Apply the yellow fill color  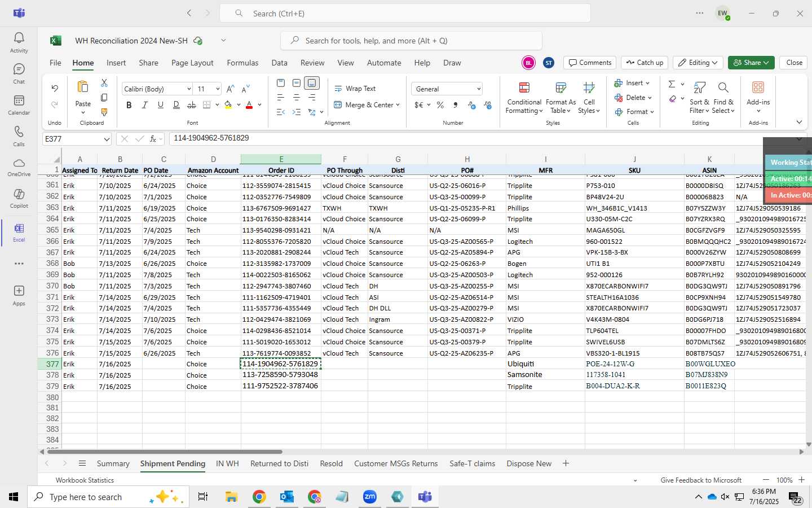tap(228, 105)
